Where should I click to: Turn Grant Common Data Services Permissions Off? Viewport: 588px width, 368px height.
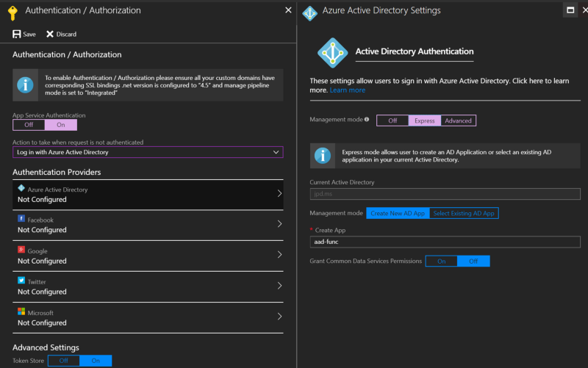(x=473, y=261)
